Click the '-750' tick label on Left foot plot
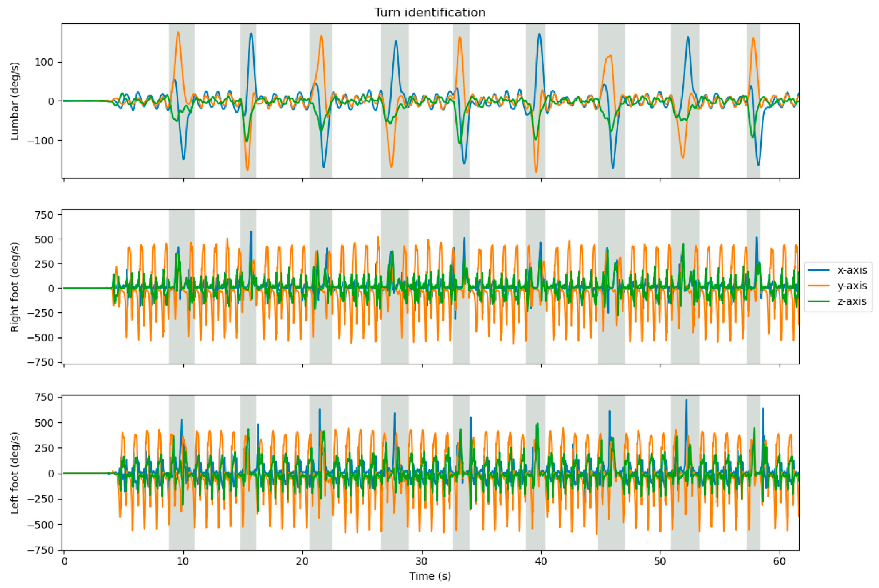Viewport: 879px width, 588px height. (40, 550)
